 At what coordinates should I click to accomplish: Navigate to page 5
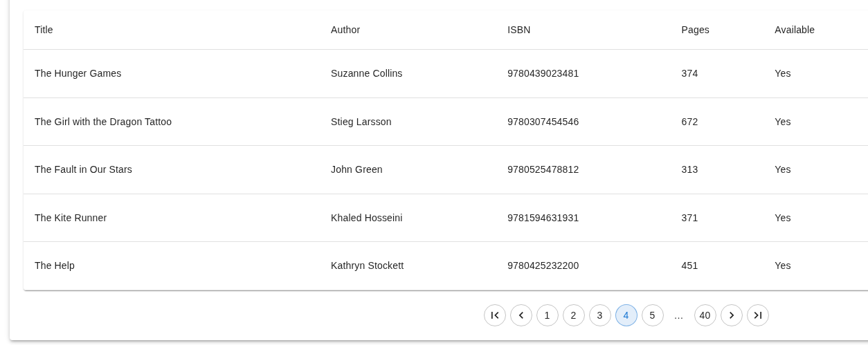click(x=653, y=315)
